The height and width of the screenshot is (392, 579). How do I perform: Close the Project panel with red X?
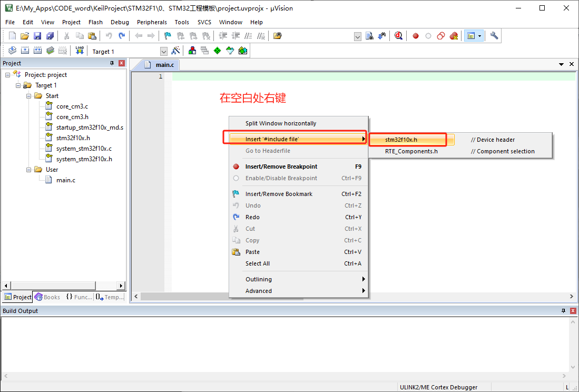pyautogui.click(x=122, y=63)
